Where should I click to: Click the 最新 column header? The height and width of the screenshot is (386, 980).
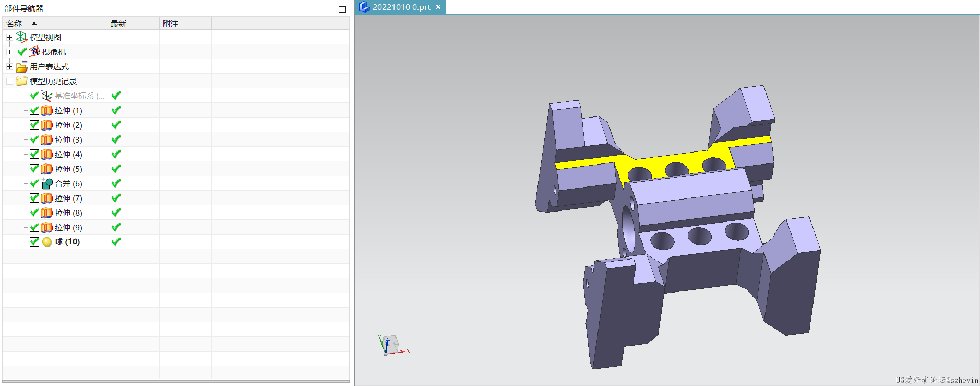(x=133, y=24)
